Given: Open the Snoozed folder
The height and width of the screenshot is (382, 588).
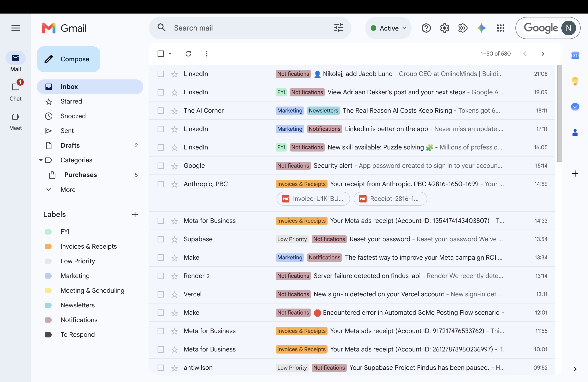Looking at the screenshot, I should click(x=90, y=116).
